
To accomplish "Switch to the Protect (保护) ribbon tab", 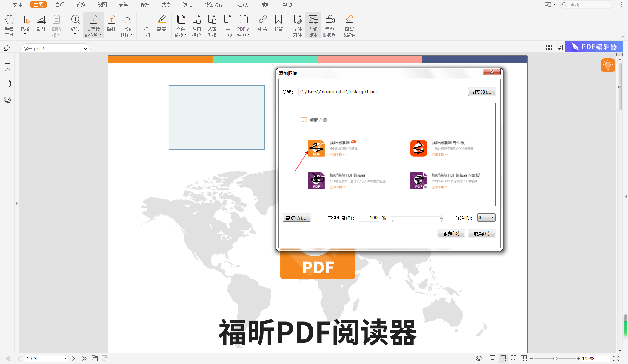I will click(x=145, y=5).
